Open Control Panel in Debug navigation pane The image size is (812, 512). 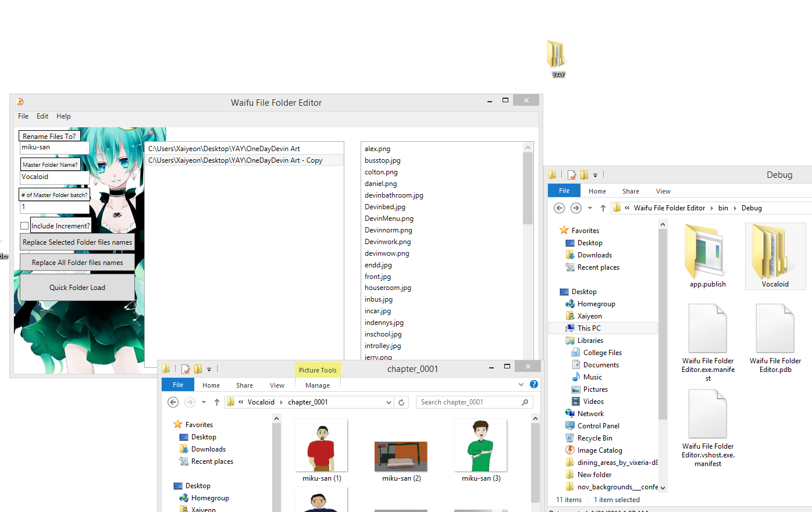(x=598, y=426)
